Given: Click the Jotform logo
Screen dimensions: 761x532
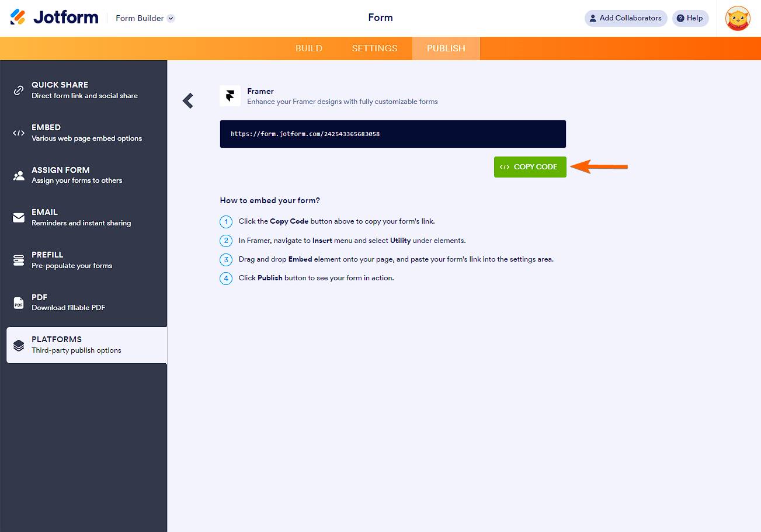Looking at the screenshot, I should (x=54, y=18).
